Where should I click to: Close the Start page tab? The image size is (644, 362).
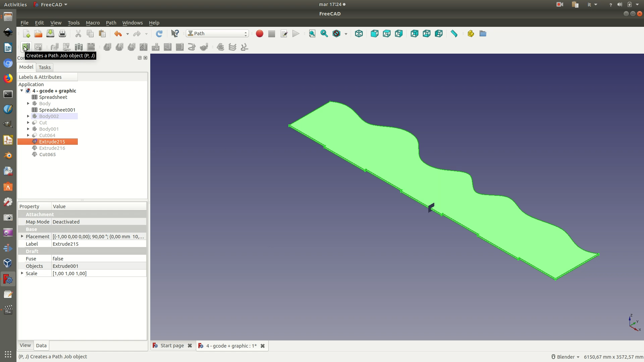click(x=190, y=346)
